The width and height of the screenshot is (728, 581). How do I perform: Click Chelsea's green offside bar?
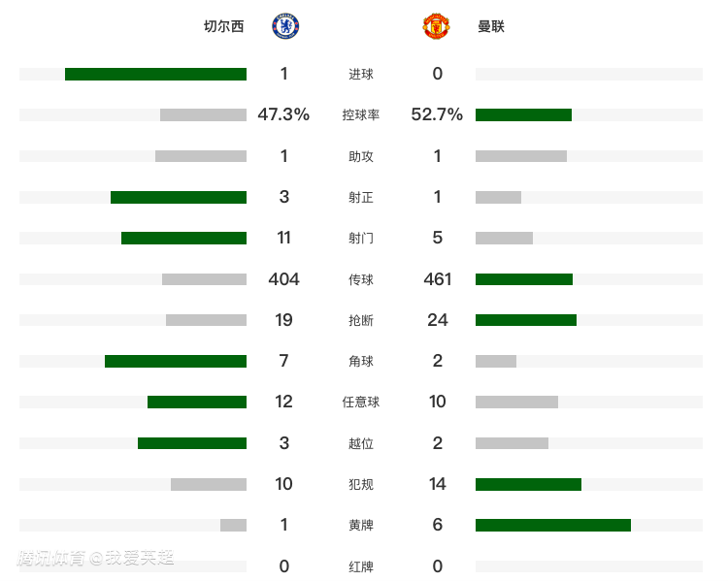click(x=192, y=443)
